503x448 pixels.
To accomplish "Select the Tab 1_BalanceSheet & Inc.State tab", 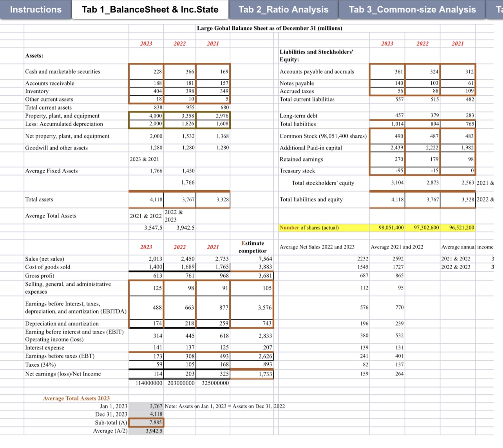I will [150, 9].
